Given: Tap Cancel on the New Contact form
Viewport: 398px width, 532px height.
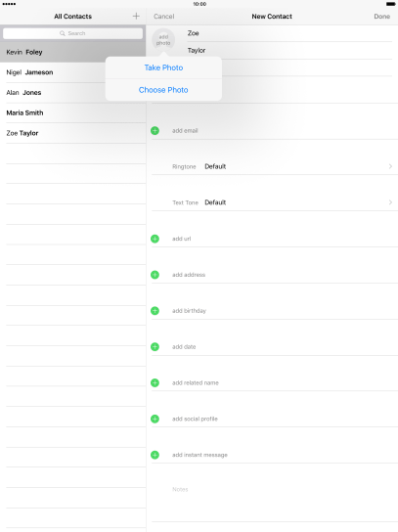Looking at the screenshot, I should point(164,17).
